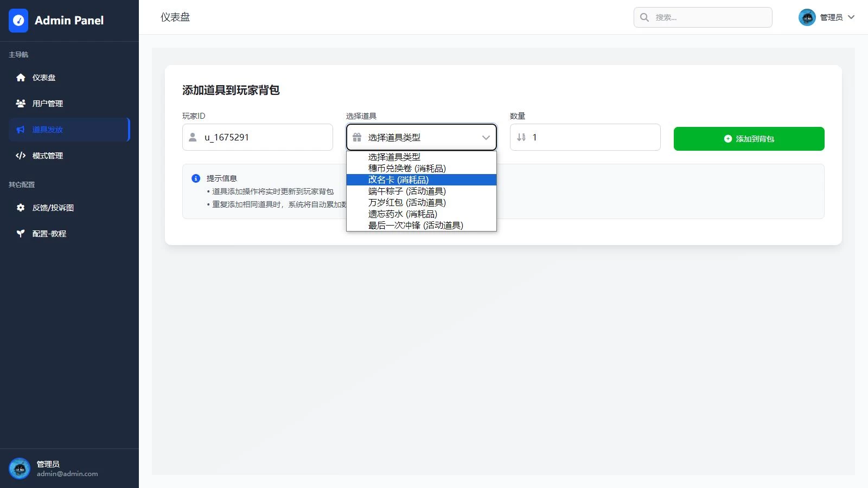This screenshot has width=868, height=488.
Task: Open 用户管理 in the sidebar
Action: [x=48, y=104]
